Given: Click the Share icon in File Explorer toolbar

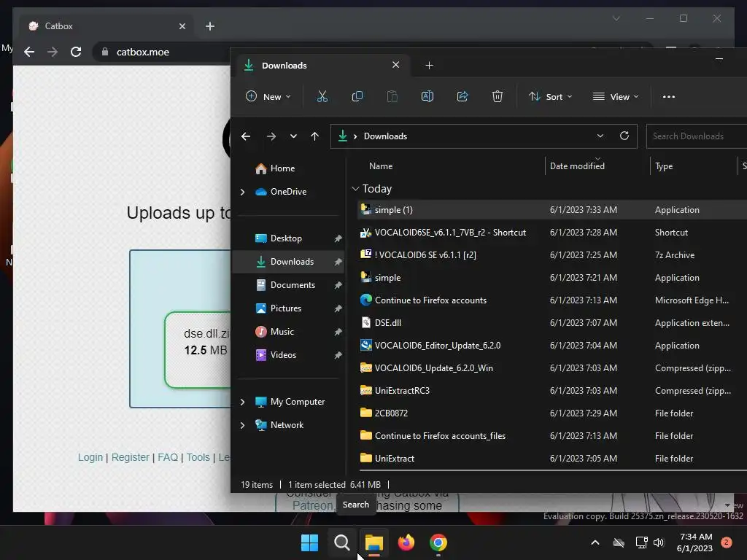Looking at the screenshot, I should [462, 97].
